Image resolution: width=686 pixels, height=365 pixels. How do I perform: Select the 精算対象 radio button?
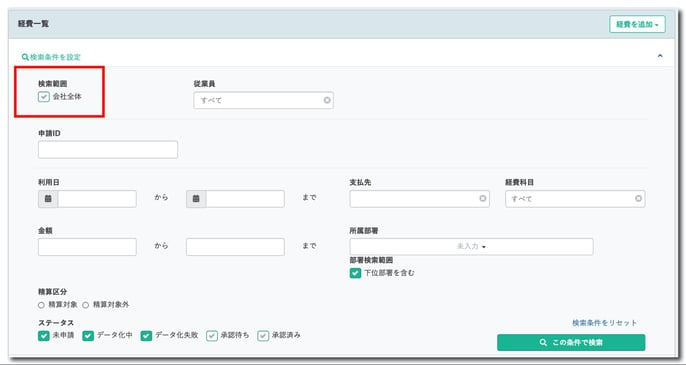pyautogui.click(x=41, y=305)
